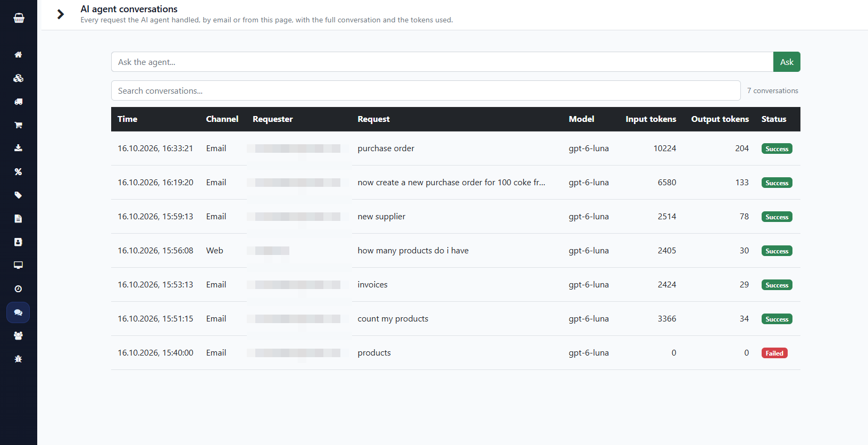The image size is (868, 445).
Task: Open the home page icon
Action: click(18, 55)
